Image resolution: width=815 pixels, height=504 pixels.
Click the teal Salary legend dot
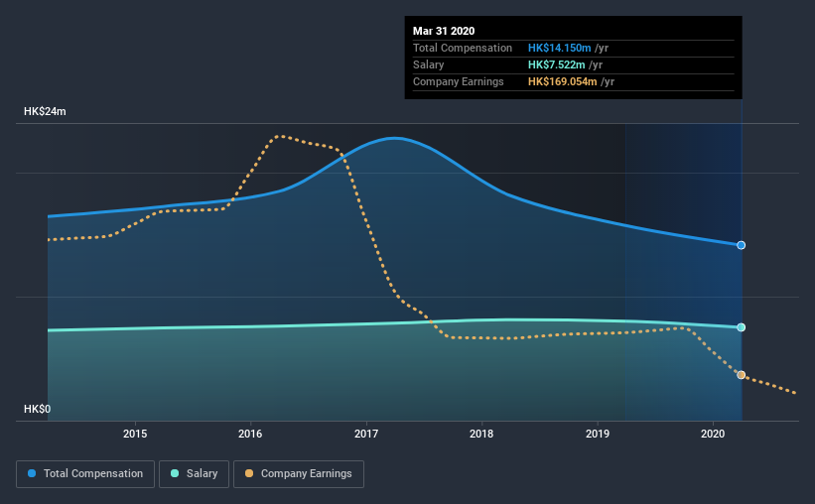pos(175,473)
